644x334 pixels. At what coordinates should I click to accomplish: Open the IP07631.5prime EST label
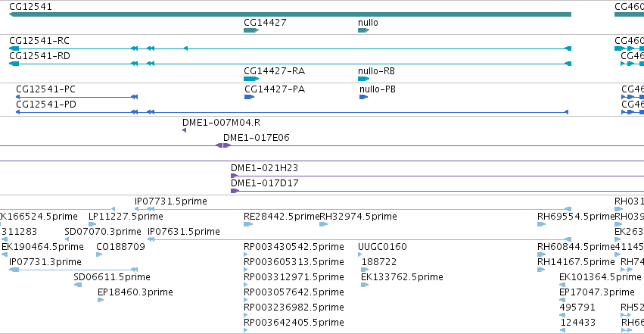tap(184, 232)
